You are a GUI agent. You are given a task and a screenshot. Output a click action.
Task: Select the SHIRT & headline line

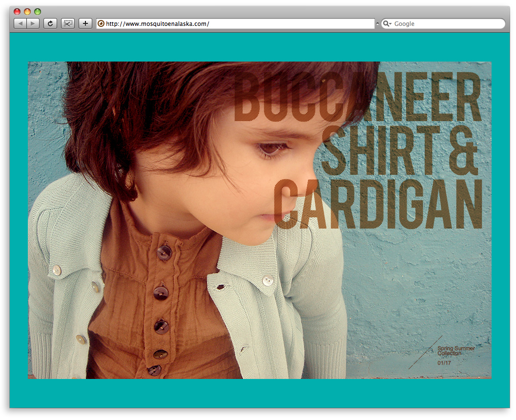tap(399, 150)
